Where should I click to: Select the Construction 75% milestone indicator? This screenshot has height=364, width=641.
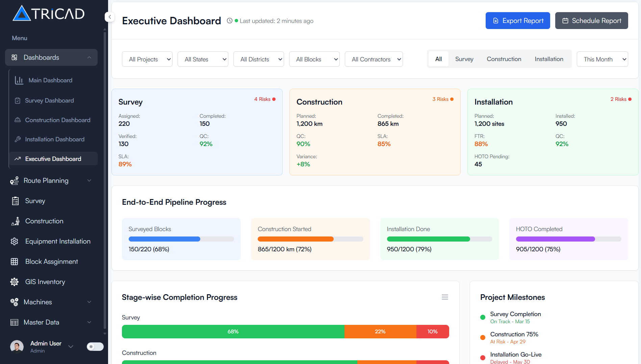[482, 337]
